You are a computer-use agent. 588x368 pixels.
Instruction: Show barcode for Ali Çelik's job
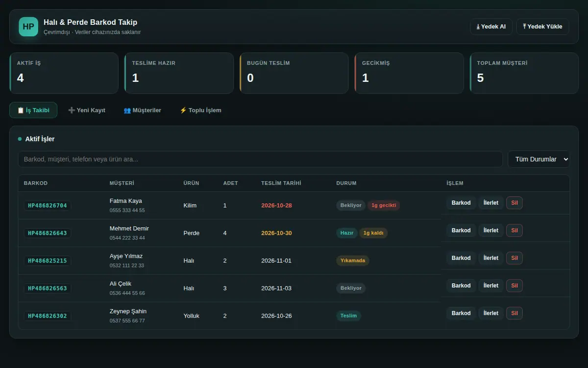point(461,286)
